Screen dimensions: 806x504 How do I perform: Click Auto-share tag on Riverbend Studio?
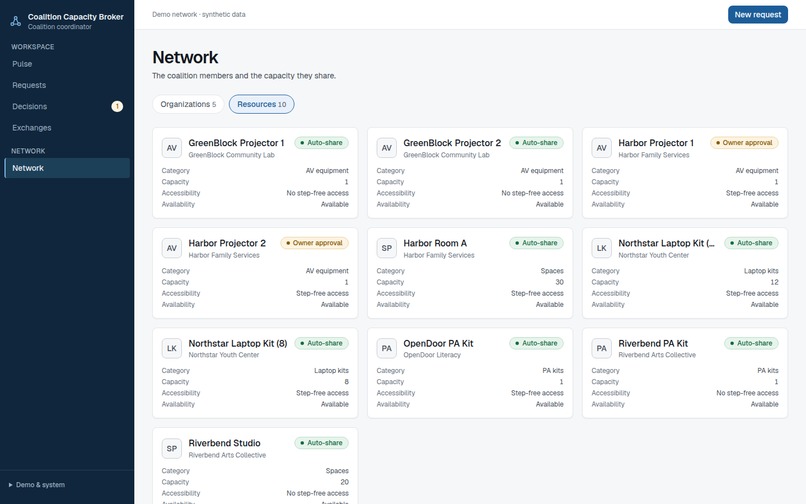pos(321,443)
